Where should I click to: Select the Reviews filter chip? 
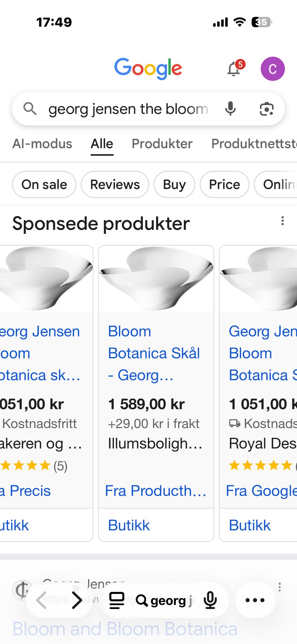[115, 184]
